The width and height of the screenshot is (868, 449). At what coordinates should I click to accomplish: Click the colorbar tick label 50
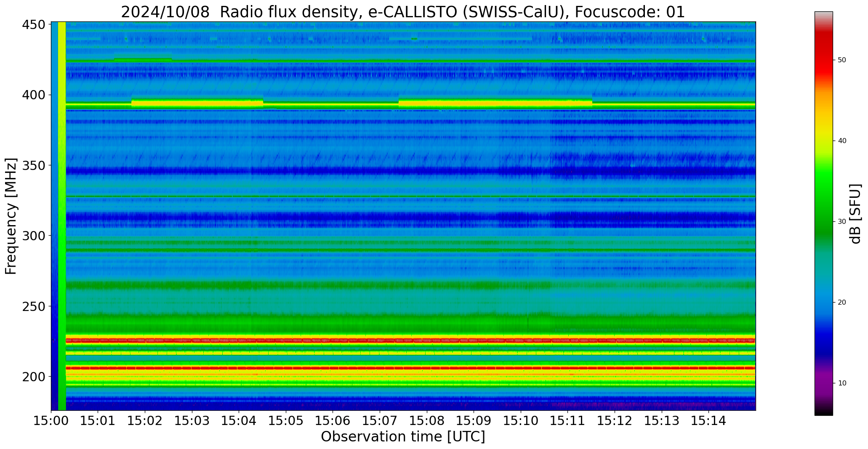coord(842,60)
